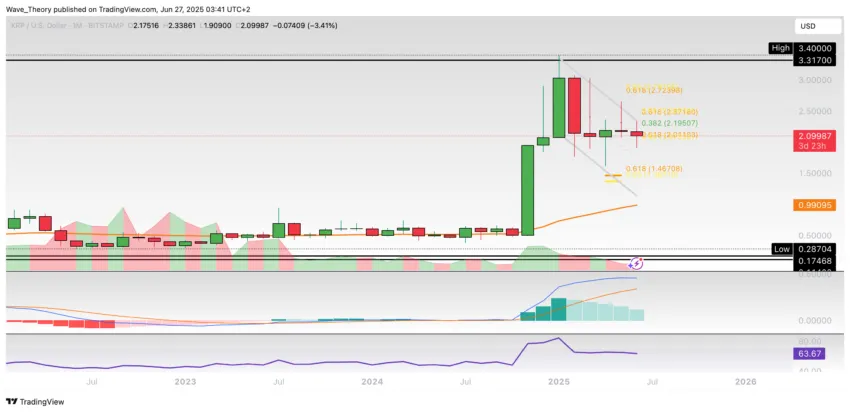The width and height of the screenshot is (850, 412).
Task: Select the tall green breakout candle
Action: [527, 190]
